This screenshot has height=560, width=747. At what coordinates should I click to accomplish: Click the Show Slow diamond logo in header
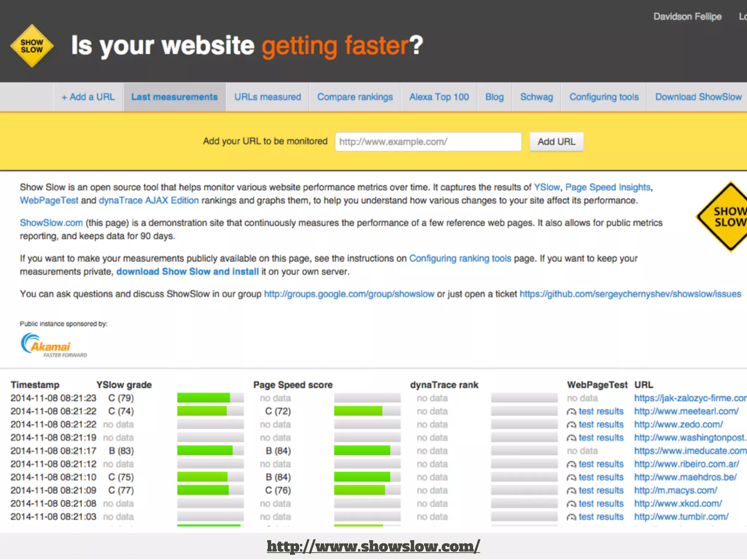click(32, 46)
